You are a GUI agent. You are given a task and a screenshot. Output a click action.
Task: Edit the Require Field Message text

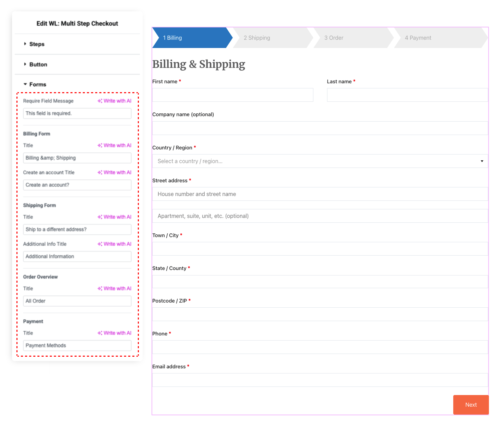coord(77,113)
